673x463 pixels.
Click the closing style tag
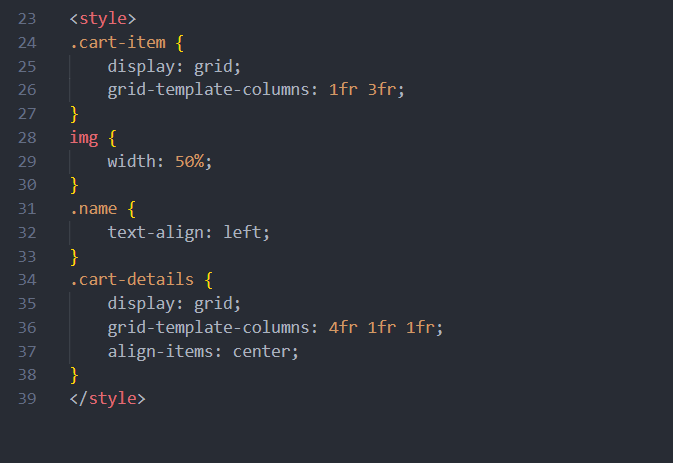coord(107,398)
